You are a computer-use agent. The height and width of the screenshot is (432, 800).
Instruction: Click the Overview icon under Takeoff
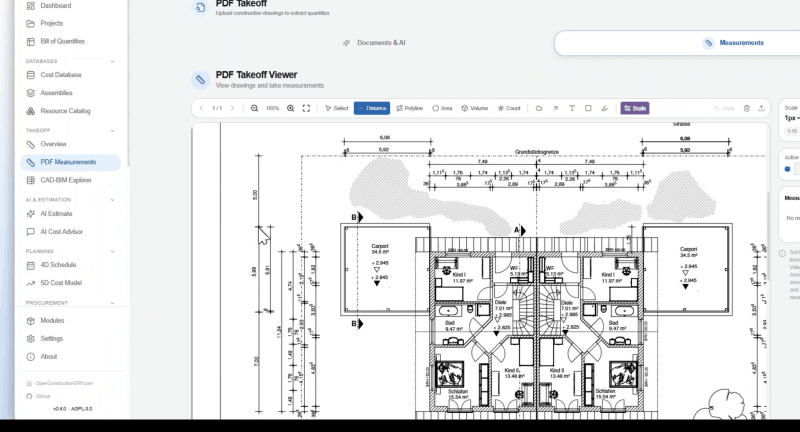(x=31, y=144)
